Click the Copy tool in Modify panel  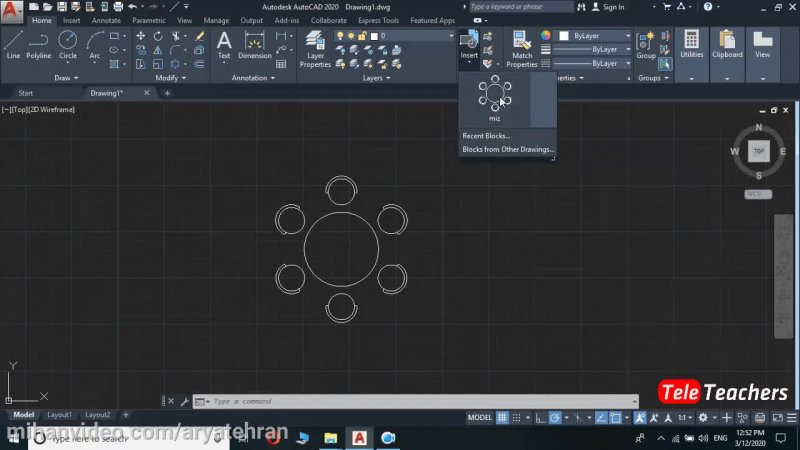tap(141, 50)
